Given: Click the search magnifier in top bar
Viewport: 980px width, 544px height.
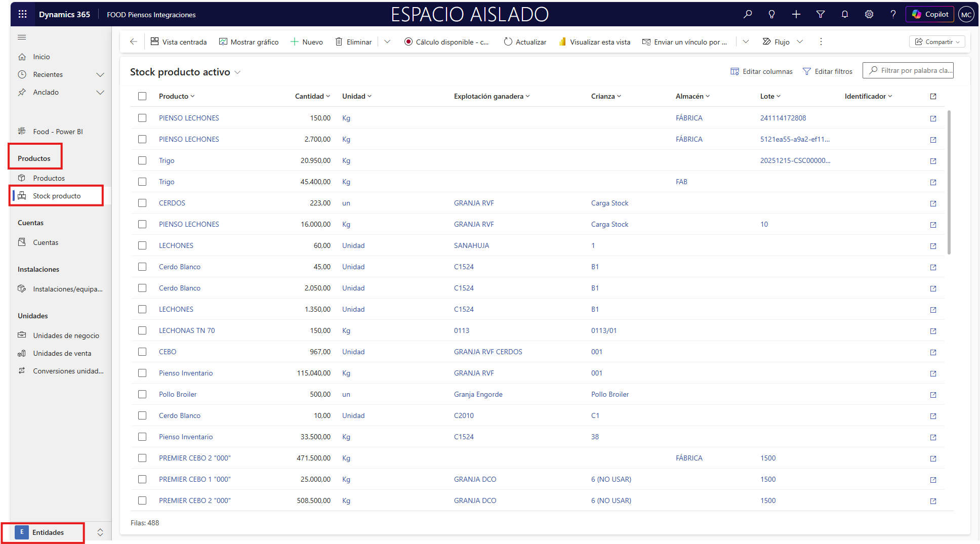Looking at the screenshot, I should [747, 14].
